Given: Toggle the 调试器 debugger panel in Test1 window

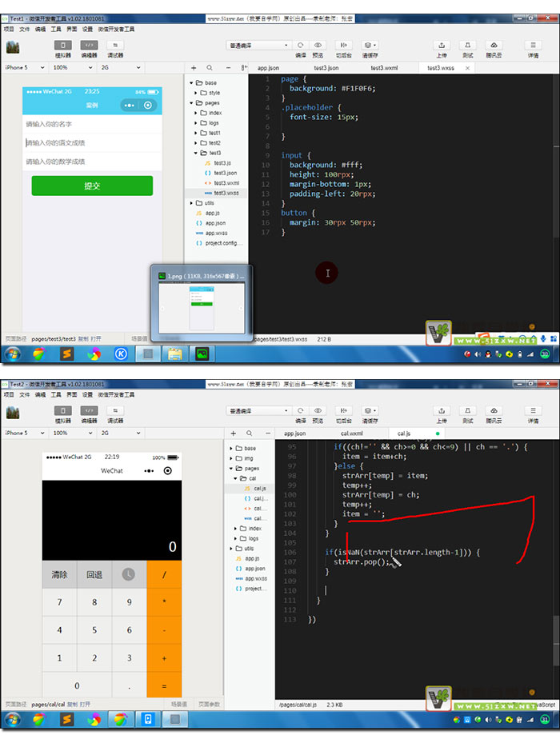Looking at the screenshot, I should coord(115,46).
